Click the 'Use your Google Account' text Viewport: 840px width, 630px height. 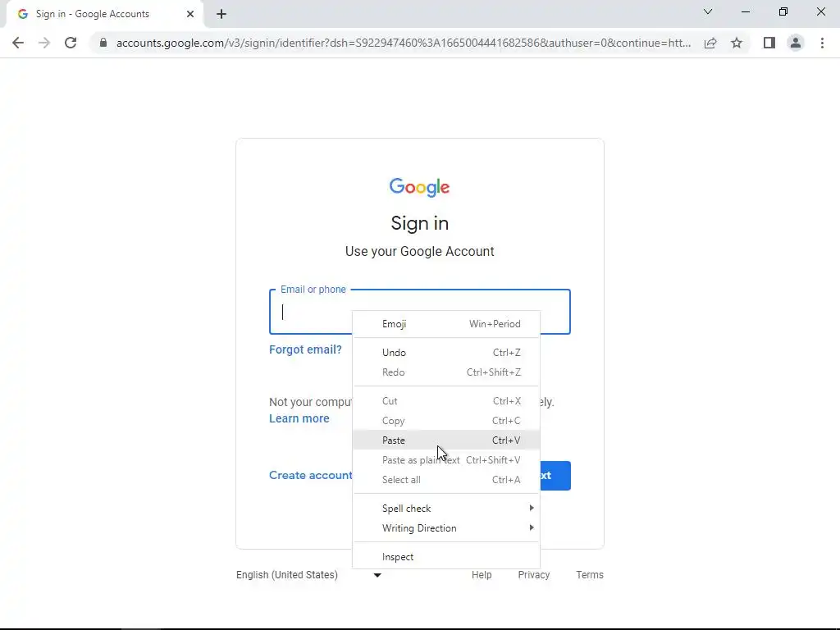pyautogui.click(x=419, y=252)
